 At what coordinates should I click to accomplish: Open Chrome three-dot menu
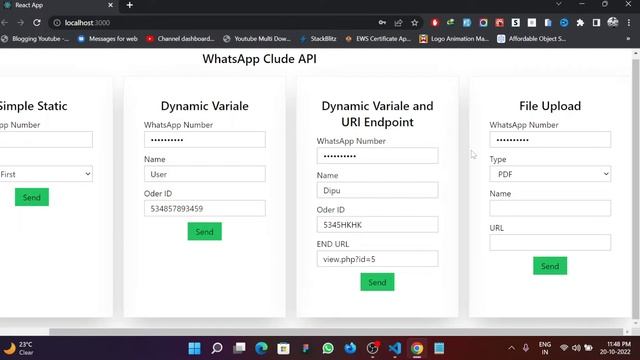pos(629,23)
